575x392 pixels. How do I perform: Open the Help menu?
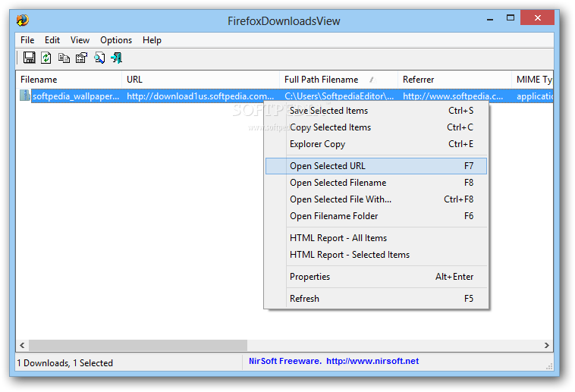(x=152, y=40)
